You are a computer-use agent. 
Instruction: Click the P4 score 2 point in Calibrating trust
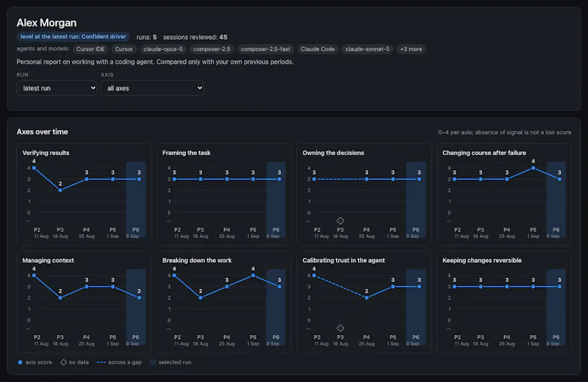(x=367, y=298)
